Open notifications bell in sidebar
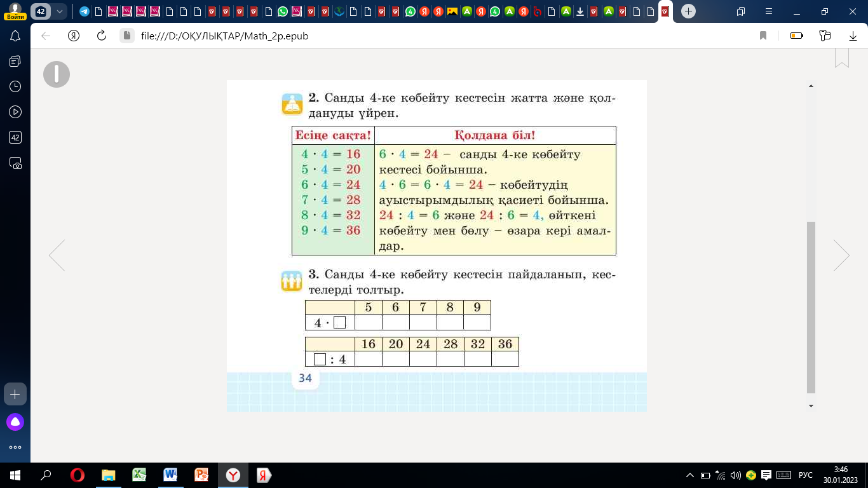Image resolution: width=868 pixels, height=488 pixels. (x=15, y=36)
